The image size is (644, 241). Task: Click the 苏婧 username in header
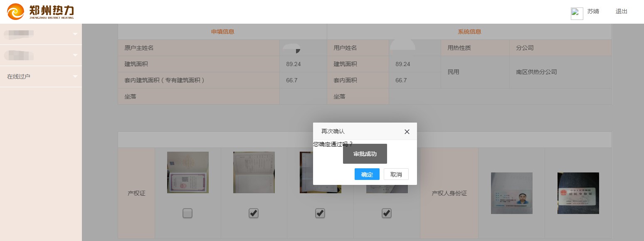pos(593,12)
